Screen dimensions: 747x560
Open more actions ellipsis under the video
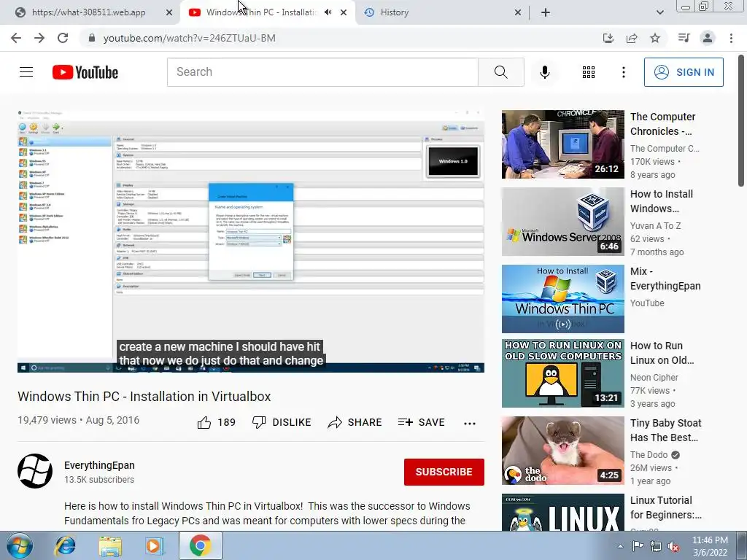click(x=470, y=423)
